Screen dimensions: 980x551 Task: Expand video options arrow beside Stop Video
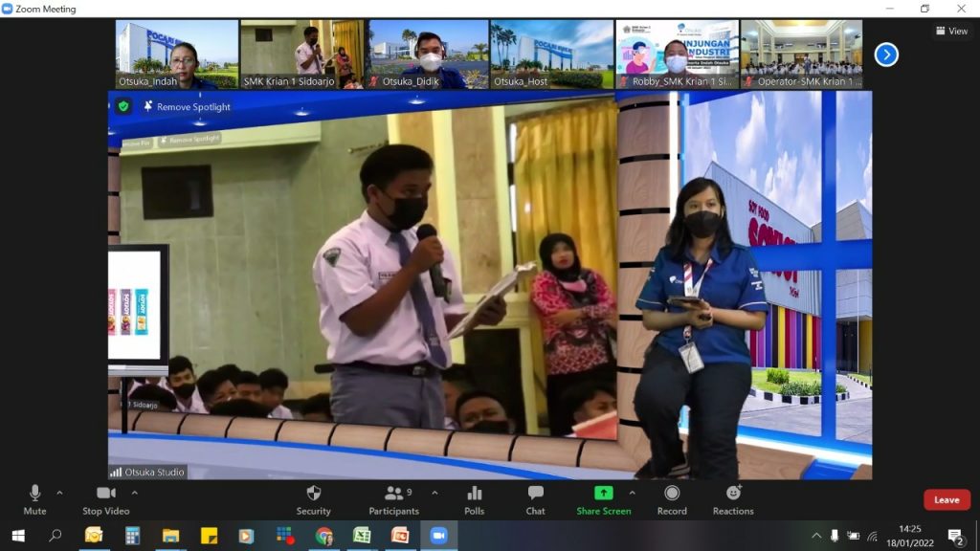(134, 493)
